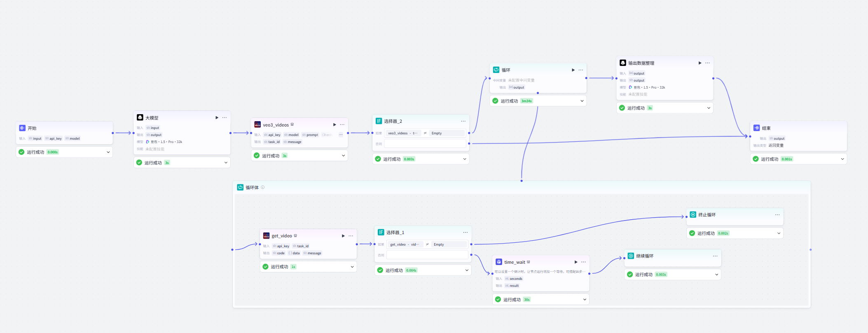Expand the 循环 run result showing 3m34s
Viewport: 868px width, 333px height.
pyautogui.click(x=582, y=101)
